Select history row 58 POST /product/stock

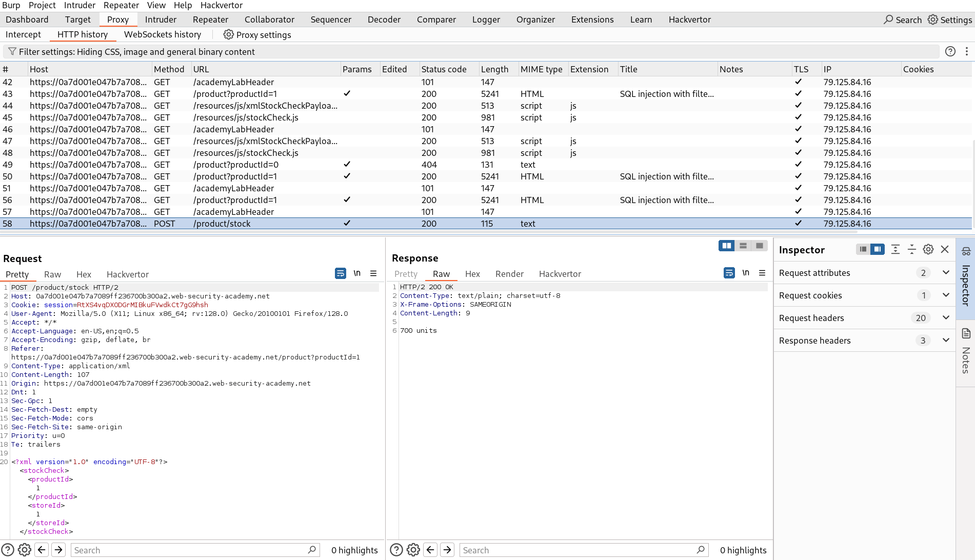pyautogui.click(x=486, y=224)
